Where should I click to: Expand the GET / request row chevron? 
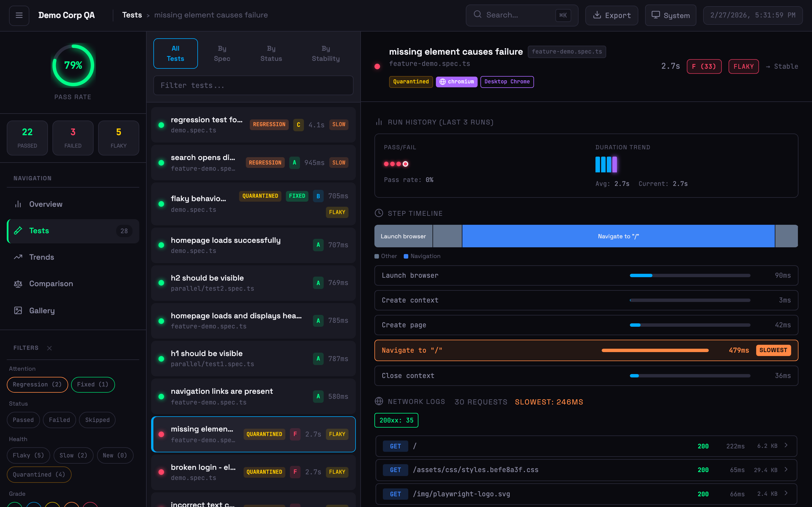(786, 446)
